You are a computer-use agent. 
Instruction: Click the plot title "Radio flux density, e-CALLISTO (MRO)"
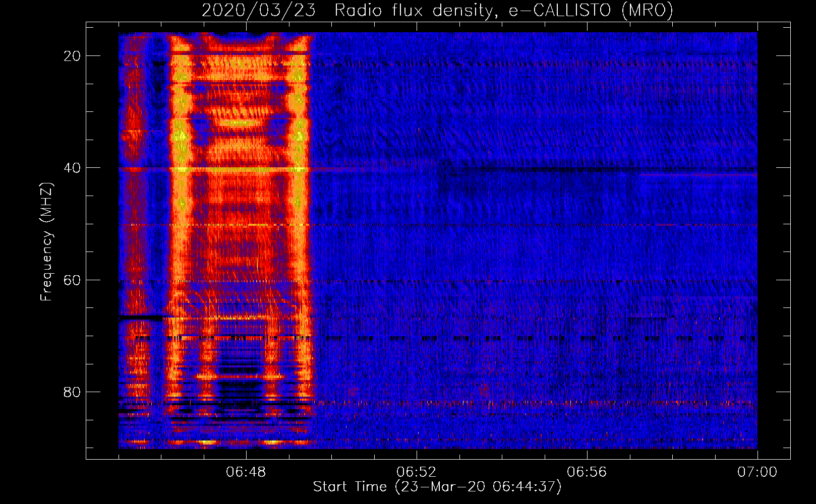pyautogui.click(x=504, y=11)
